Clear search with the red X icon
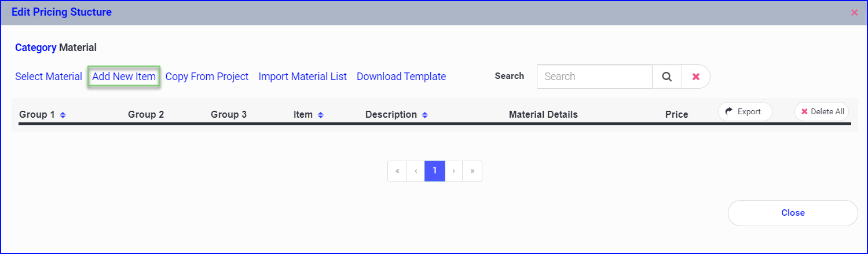This screenshot has width=868, height=254. click(x=696, y=77)
